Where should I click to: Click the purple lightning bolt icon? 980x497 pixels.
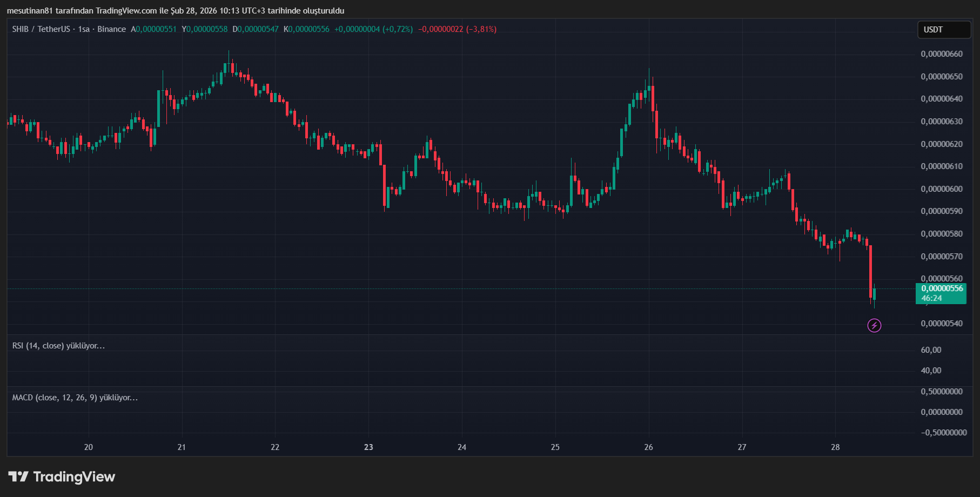click(874, 325)
